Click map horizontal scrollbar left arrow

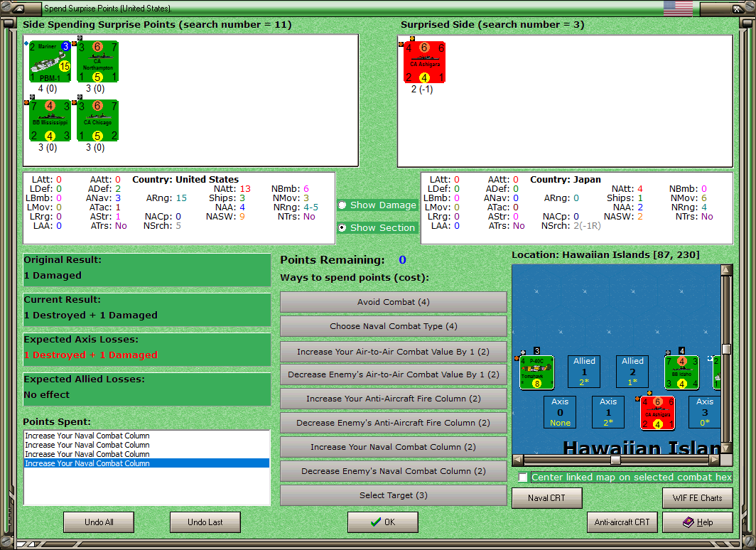(x=517, y=460)
